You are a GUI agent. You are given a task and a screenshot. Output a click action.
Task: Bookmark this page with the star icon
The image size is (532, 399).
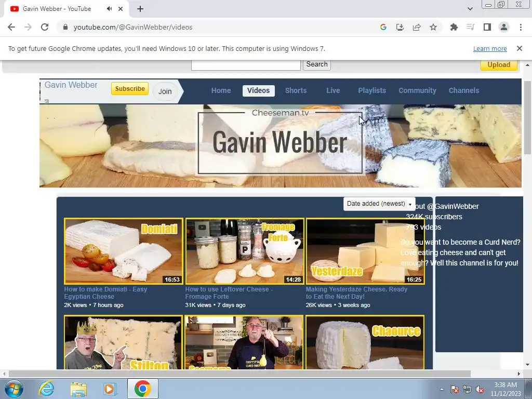[433, 27]
